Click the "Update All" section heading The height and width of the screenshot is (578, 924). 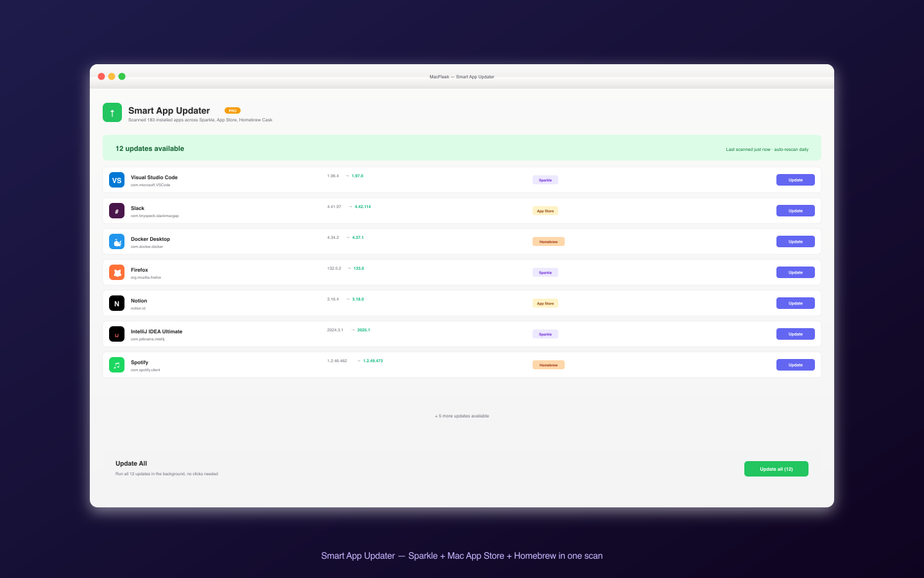click(131, 463)
